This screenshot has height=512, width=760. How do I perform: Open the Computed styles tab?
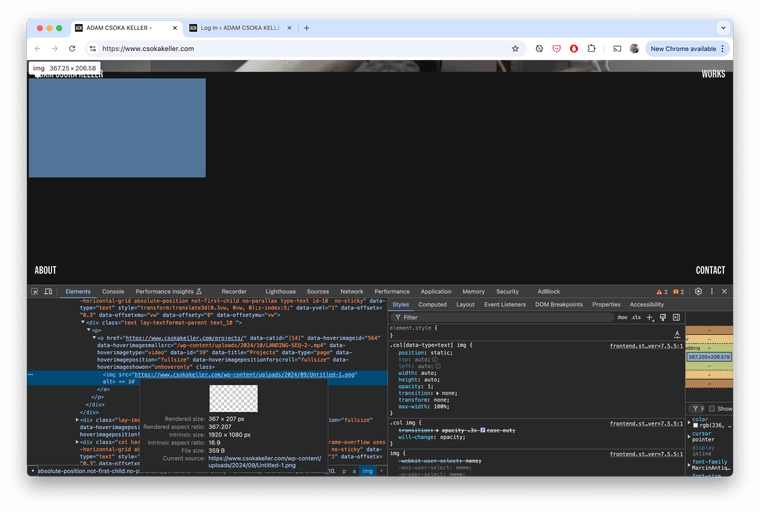click(x=432, y=304)
